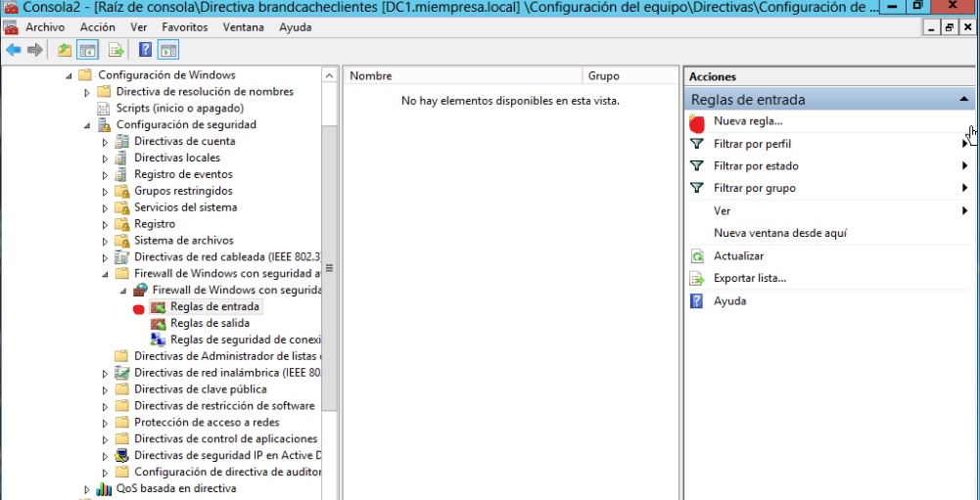Expand the QoS basada en directiva node
This screenshot has width=980, height=500.
click(87, 489)
